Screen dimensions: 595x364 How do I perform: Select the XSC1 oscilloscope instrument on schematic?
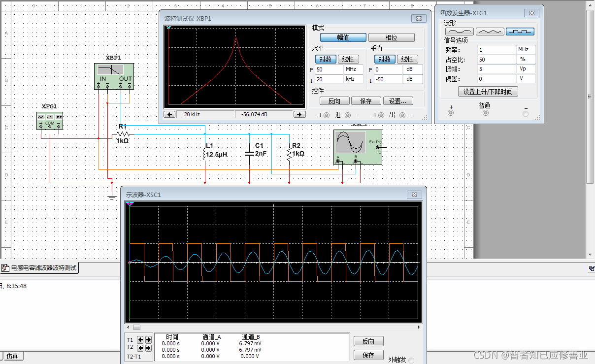358,147
